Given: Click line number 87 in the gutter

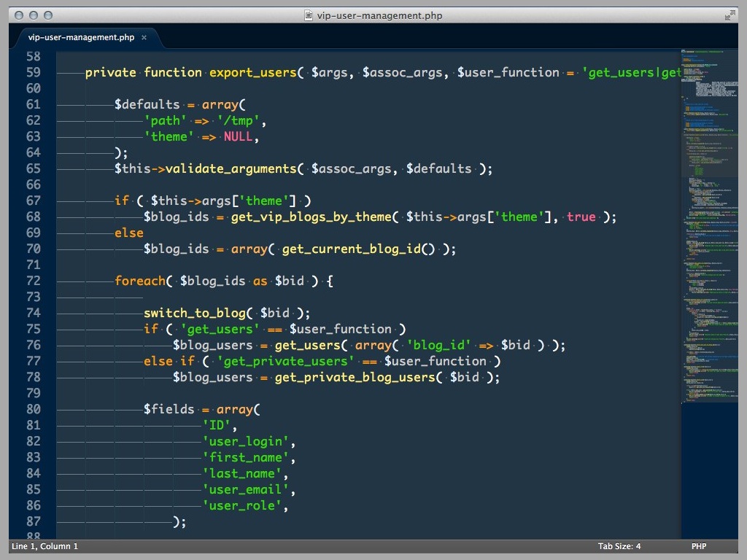Looking at the screenshot, I should tap(34, 521).
